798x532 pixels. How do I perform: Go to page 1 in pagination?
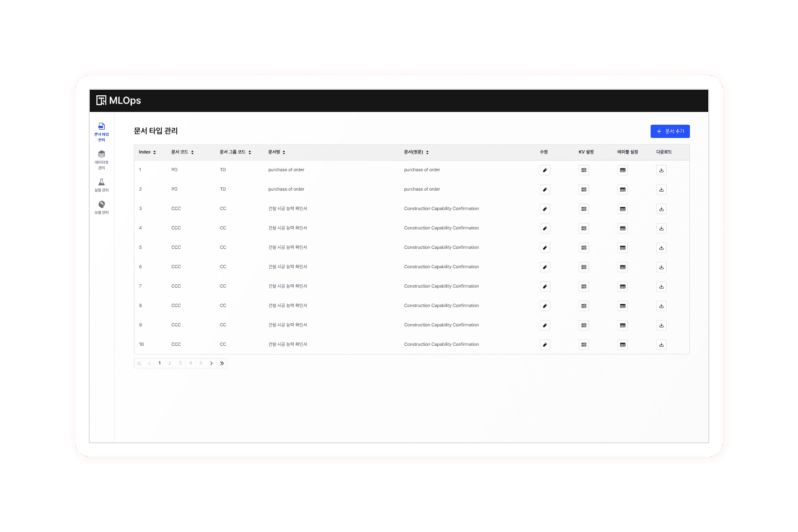tap(160, 364)
